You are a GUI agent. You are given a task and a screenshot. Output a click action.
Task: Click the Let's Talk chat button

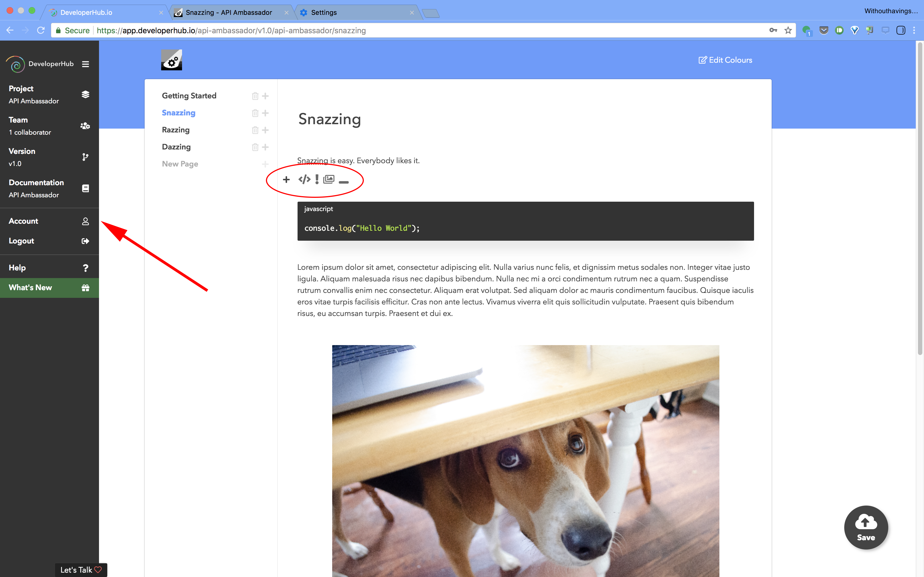tap(81, 569)
